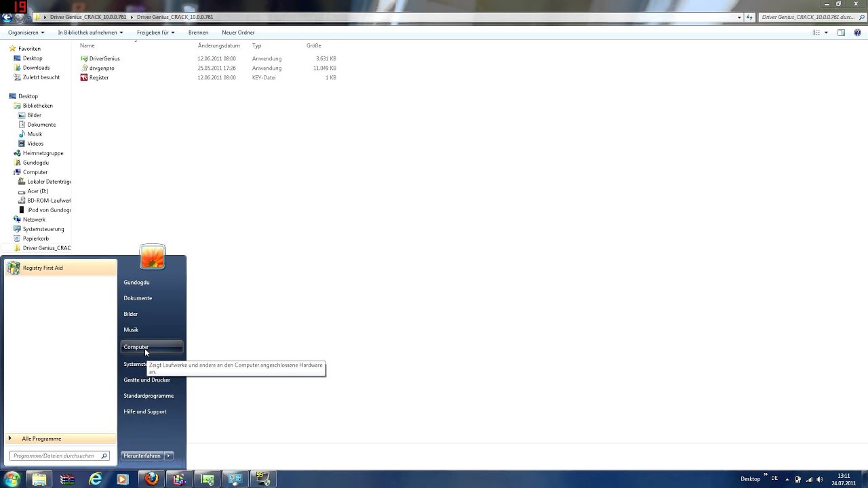This screenshot has height=488, width=868.
Task: Open the Windows Start orb
Action: coord(12,479)
